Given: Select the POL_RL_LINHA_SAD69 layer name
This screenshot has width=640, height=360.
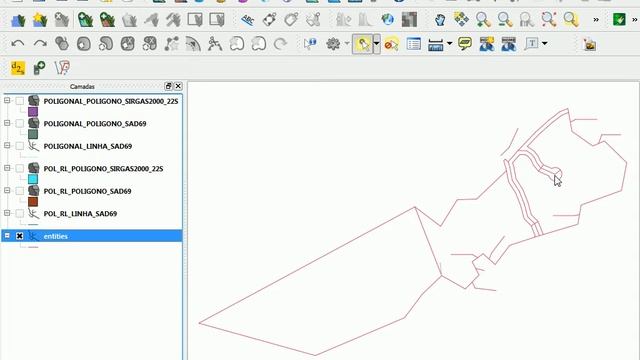Looking at the screenshot, I should pos(80,213).
